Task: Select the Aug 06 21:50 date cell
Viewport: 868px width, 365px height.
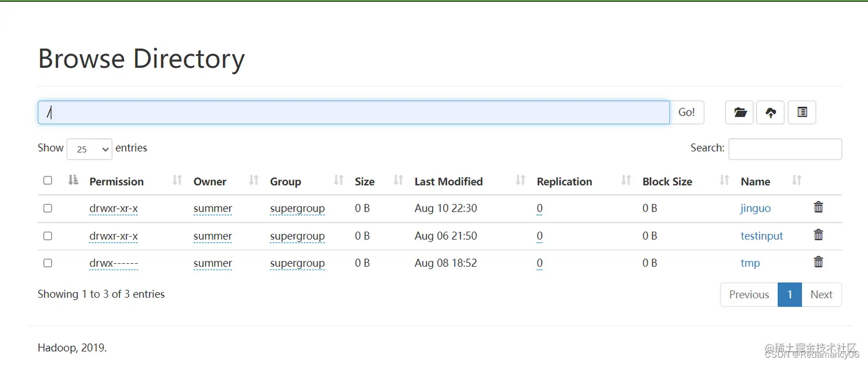Action: pos(445,236)
